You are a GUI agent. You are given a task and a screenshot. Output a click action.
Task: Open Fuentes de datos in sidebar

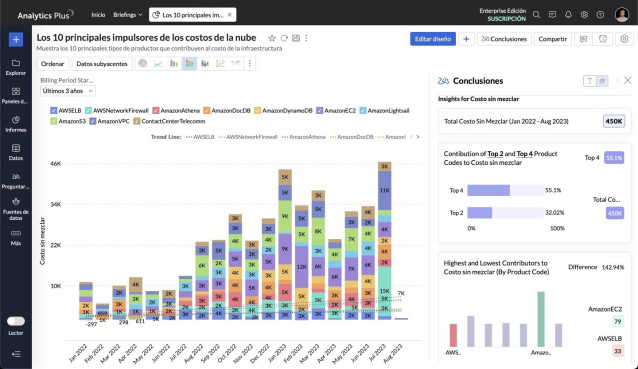16,209
